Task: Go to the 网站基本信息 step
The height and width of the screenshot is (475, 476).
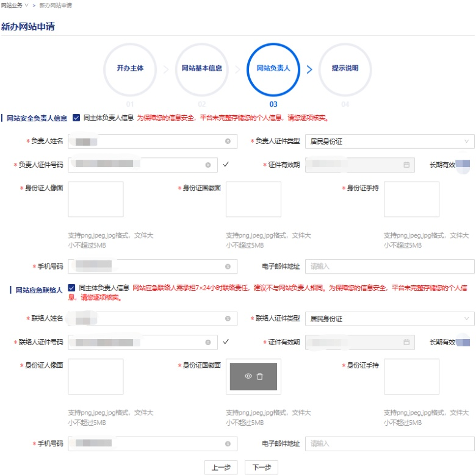Action: [201, 68]
